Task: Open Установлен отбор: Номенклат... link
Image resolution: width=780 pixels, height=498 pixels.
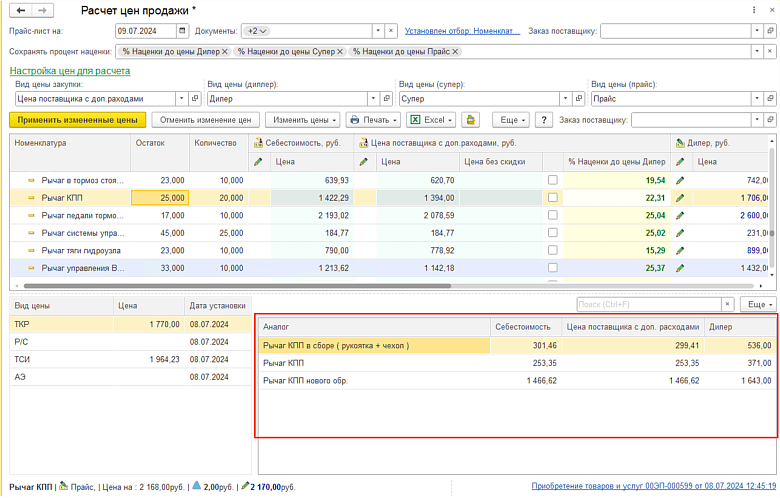Action: pos(462,31)
